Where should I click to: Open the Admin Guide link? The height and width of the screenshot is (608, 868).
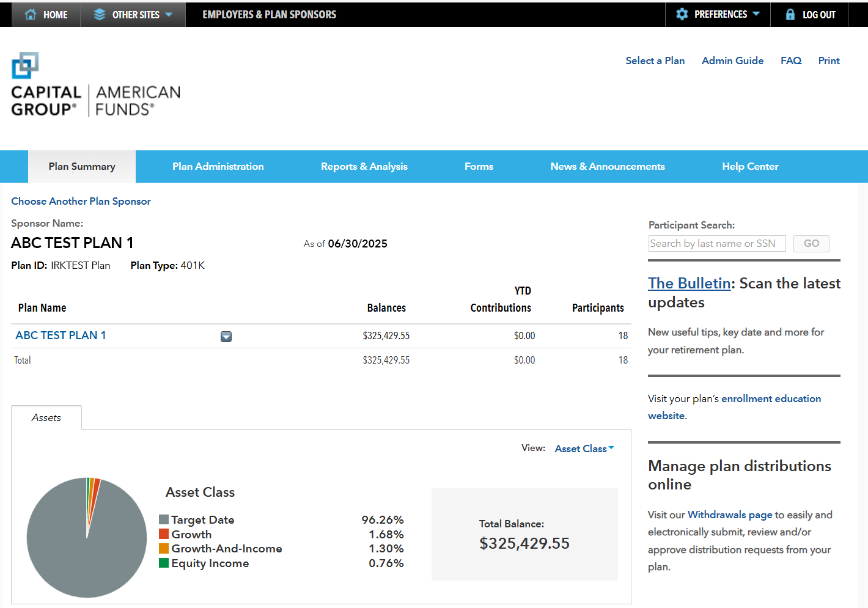[732, 60]
